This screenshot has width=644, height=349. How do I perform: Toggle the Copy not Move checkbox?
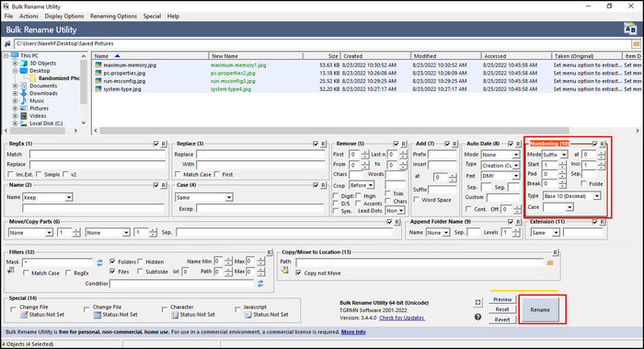pyautogui.click(x=298, y=273)
